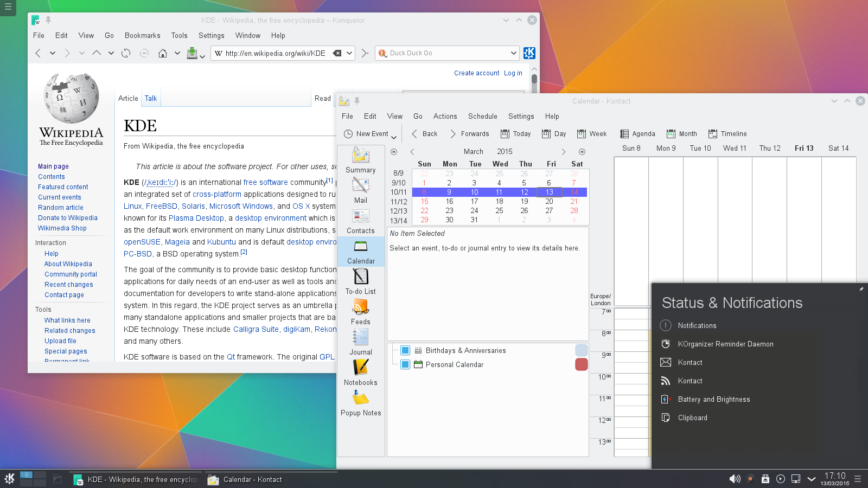This screenshot has height=488, width=868.
Task: Open the Schedule menu in Kontact
Action: coord(482,117)
